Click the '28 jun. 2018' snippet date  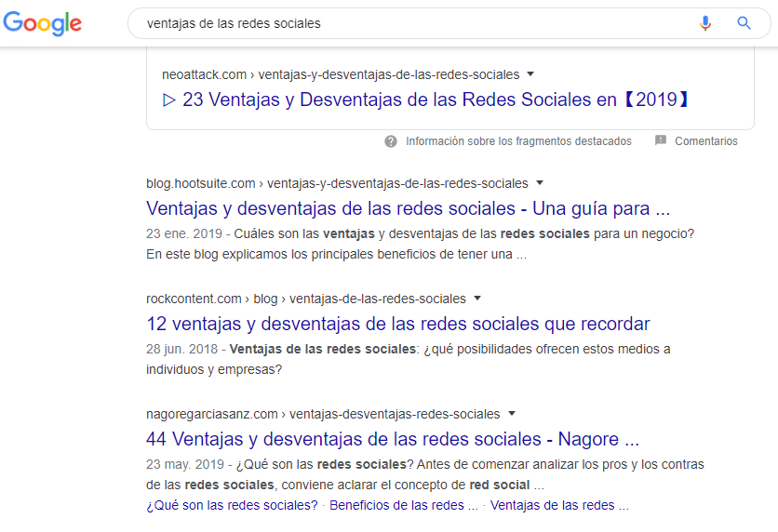[182, 349]
